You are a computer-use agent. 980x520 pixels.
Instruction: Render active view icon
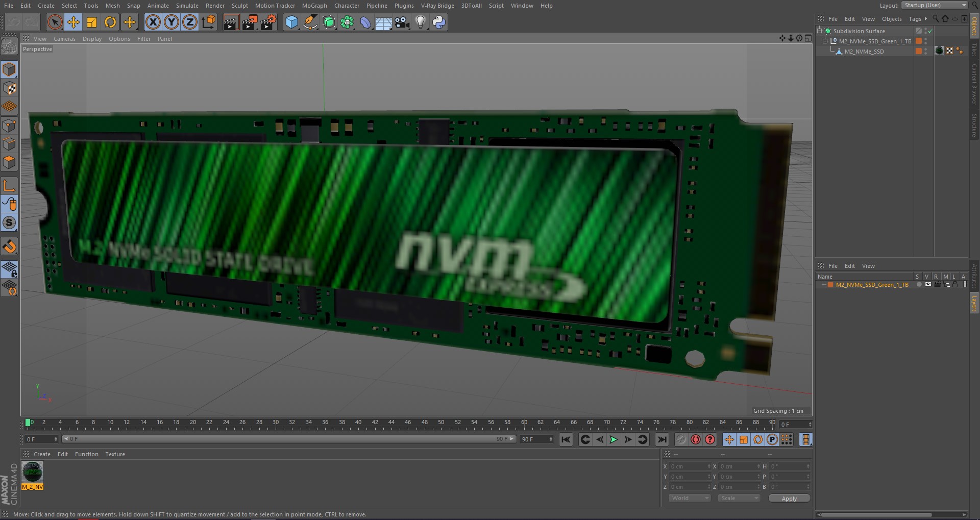[x=231, y=22]
